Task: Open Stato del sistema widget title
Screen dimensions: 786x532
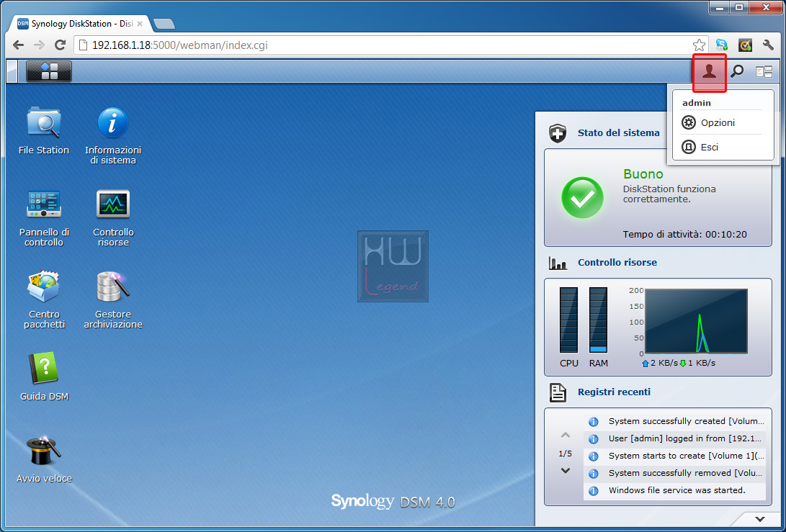Action: [x=619, y=132]
